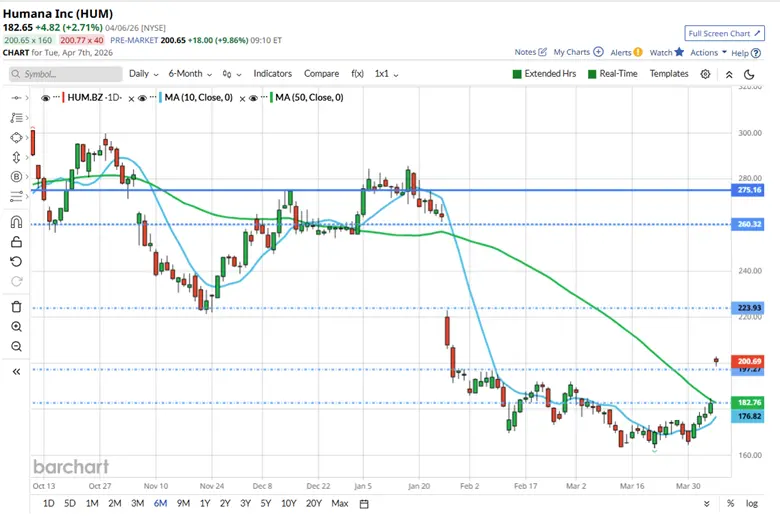
Task: Open chart Notes
Action: pos(531,52)
